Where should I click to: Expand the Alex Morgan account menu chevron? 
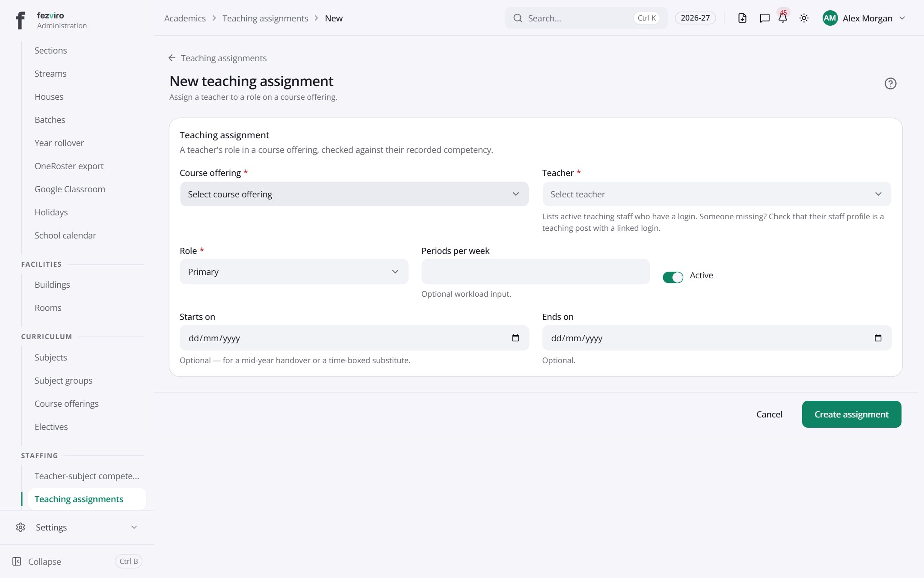coord(902,18)
